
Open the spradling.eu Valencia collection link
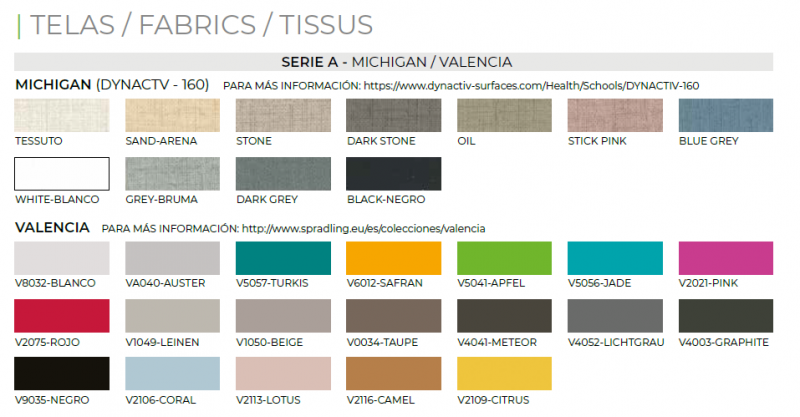[x=363, y=229]
